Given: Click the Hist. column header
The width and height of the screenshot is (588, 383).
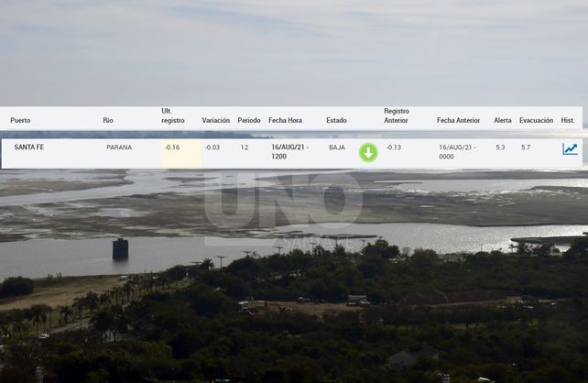Looking at the screenshot, I should (568, 120).
